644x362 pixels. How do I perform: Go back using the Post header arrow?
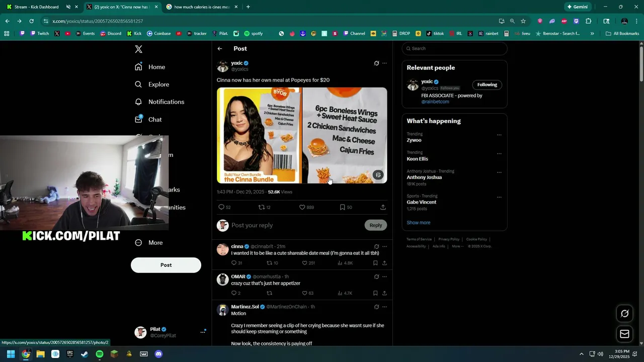tap(220, 49)
